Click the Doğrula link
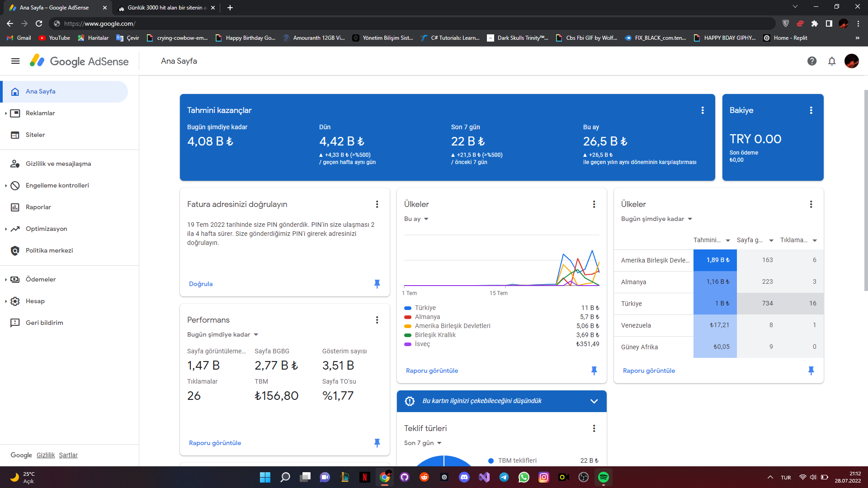The height and width of the screenshot is (488, 868). tap(201, 284)
